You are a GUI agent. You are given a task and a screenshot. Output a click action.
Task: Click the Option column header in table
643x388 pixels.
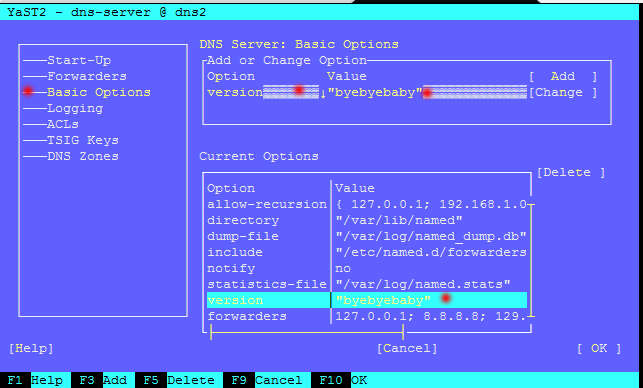tap(231, 188)
